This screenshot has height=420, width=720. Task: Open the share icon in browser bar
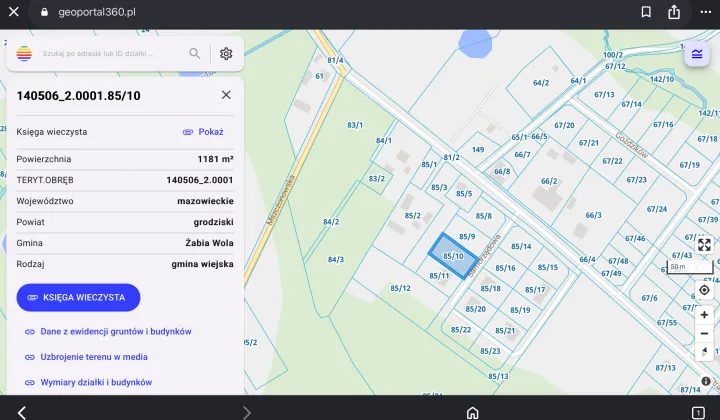pyautogui.click(x=674, y=12)
